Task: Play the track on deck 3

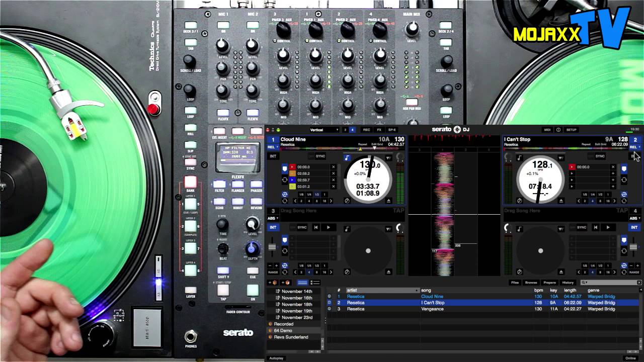Action: pyautogui.click(x=329, y=227)
